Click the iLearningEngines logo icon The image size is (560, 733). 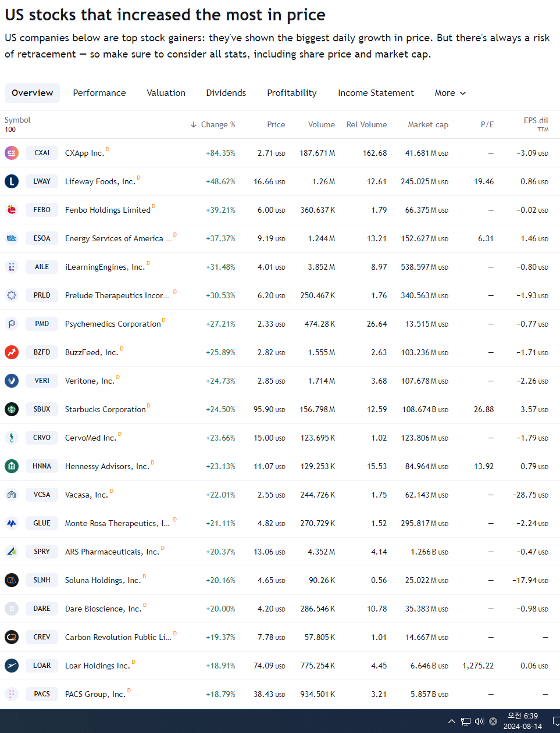pos(12,267)
